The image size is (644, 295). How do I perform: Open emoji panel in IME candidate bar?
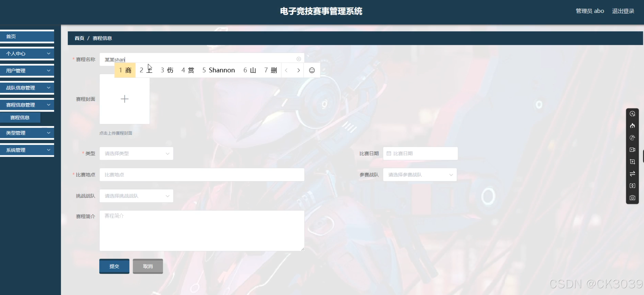(x=312, y=70)
